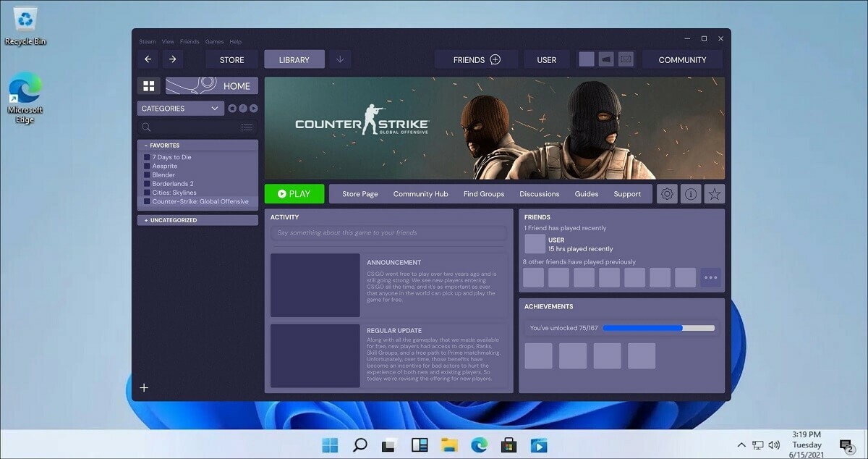This screenshot has width=868, height=459.
Task: Open the COMMUNITY tab
Action: [682, 59]
